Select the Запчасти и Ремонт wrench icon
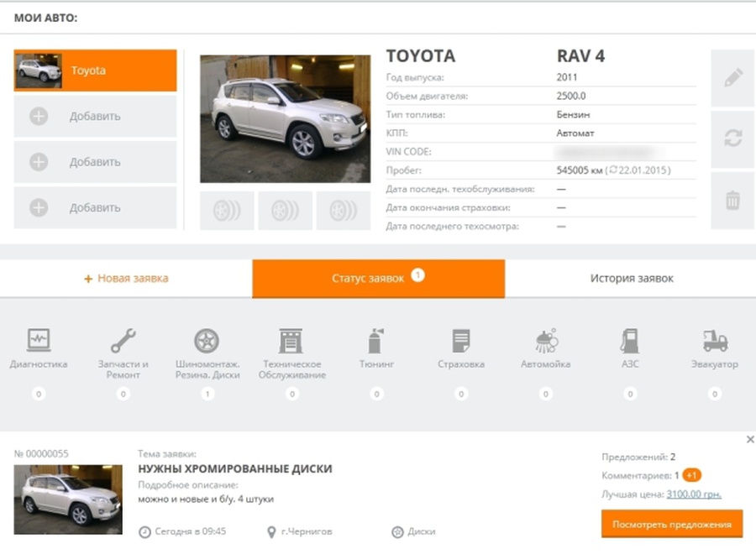Image resolution: width=756 pixels, height=554 pixels. (x=123, y=340)
